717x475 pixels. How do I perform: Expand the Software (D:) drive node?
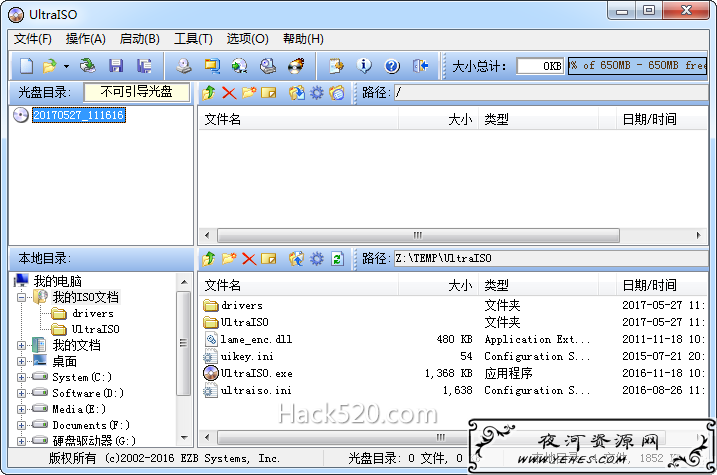coord(21,393)
